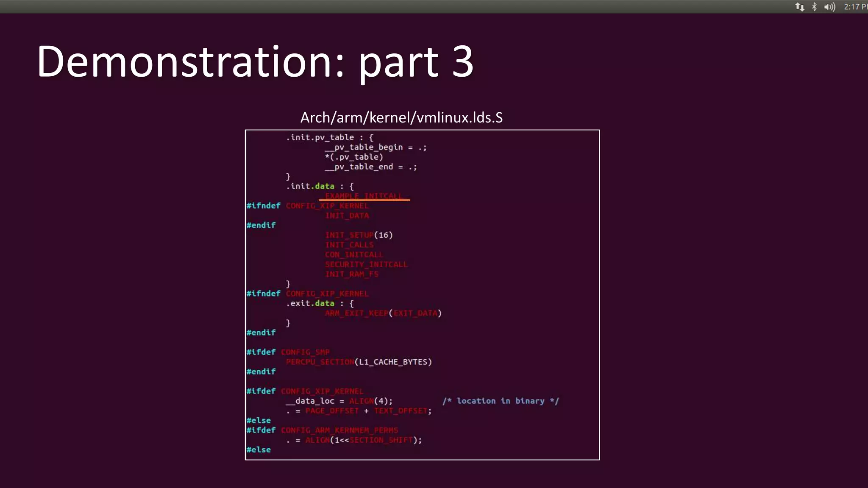Click the INIT_DATA macro line
This screenshot has width=868, height=488.
(347, 216)
